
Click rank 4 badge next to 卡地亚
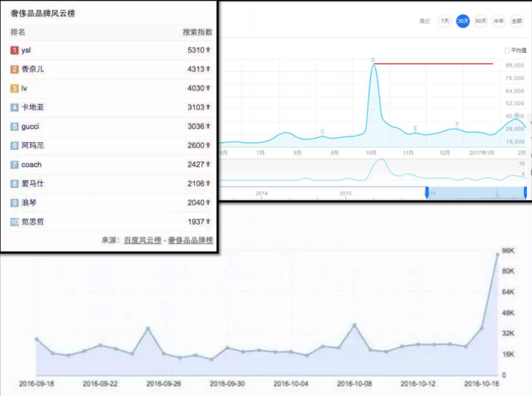(x=14, y=107)
